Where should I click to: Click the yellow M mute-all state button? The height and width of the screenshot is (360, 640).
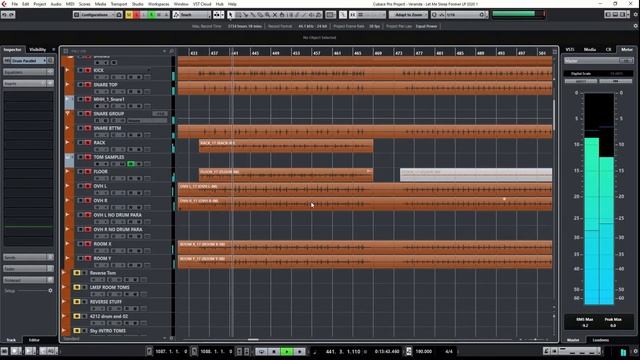pos(129,15)
